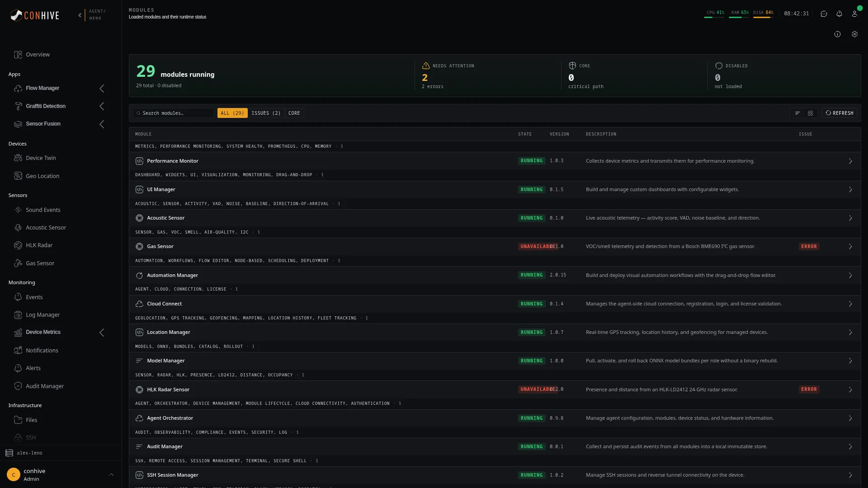Click the Model Manager module name

165,361
